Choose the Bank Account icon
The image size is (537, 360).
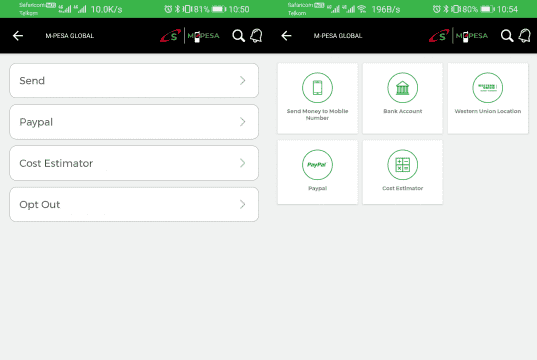click(x=402, y=88)
